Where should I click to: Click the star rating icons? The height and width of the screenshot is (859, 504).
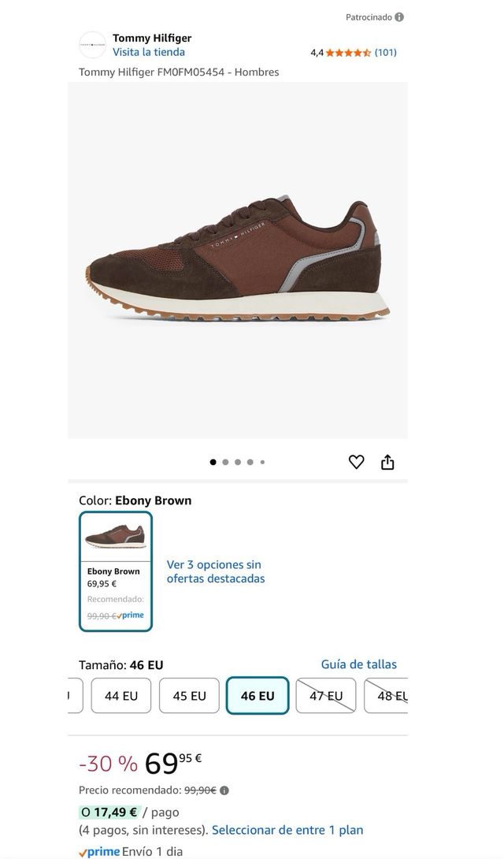[x=349, y=53]
